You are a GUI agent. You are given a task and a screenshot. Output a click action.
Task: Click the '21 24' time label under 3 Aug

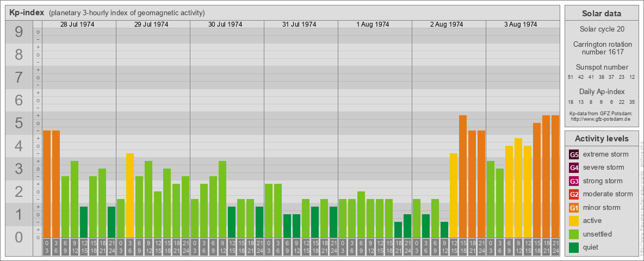(555, 247)
